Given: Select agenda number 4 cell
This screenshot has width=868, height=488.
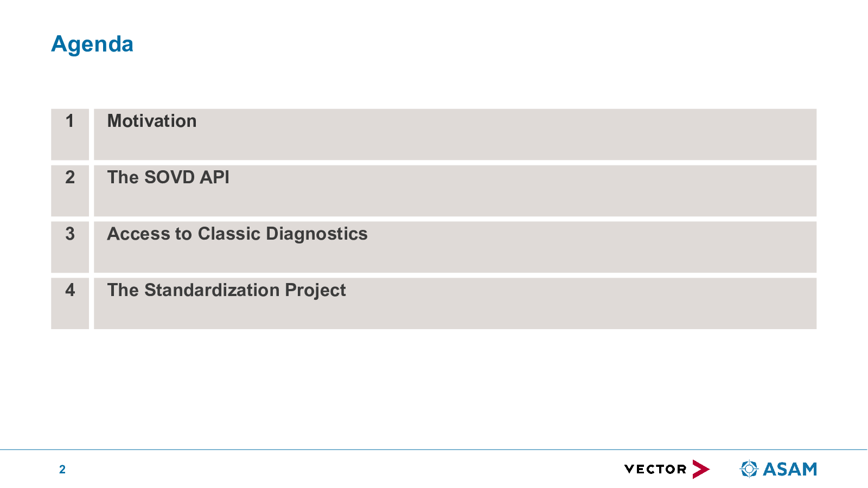Looking at the screenshot, I should tap(70, 304).
